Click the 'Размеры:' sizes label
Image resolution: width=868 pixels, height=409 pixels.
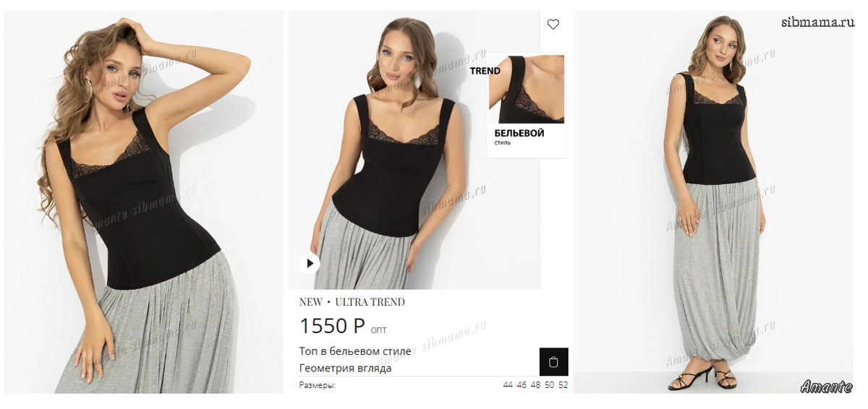pos(318,385)
